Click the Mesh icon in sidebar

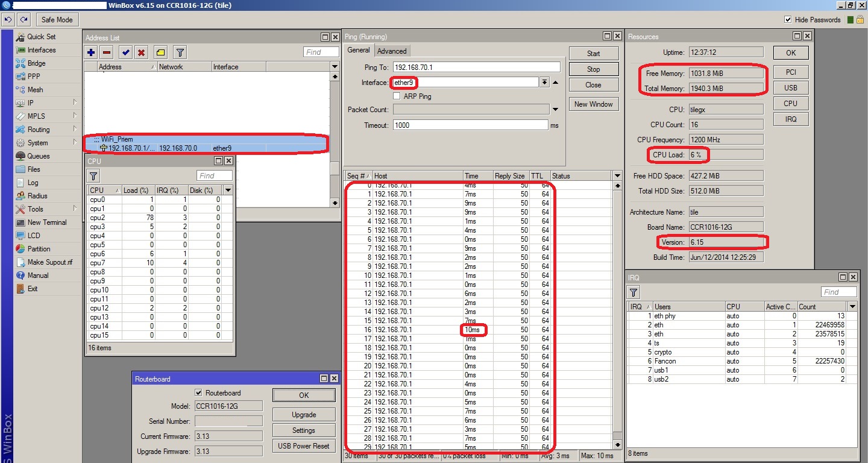pyautogui.click(x=20, y=90)
